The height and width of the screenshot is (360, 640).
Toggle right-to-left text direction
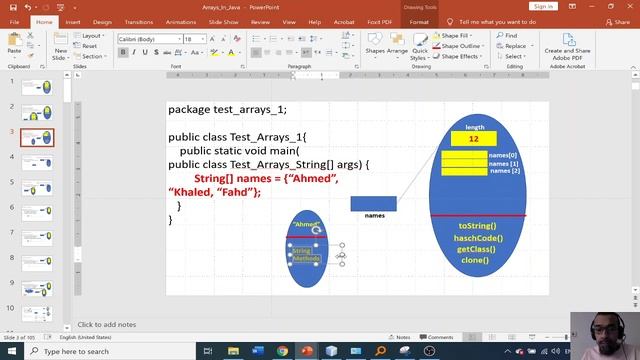point(318,52)
